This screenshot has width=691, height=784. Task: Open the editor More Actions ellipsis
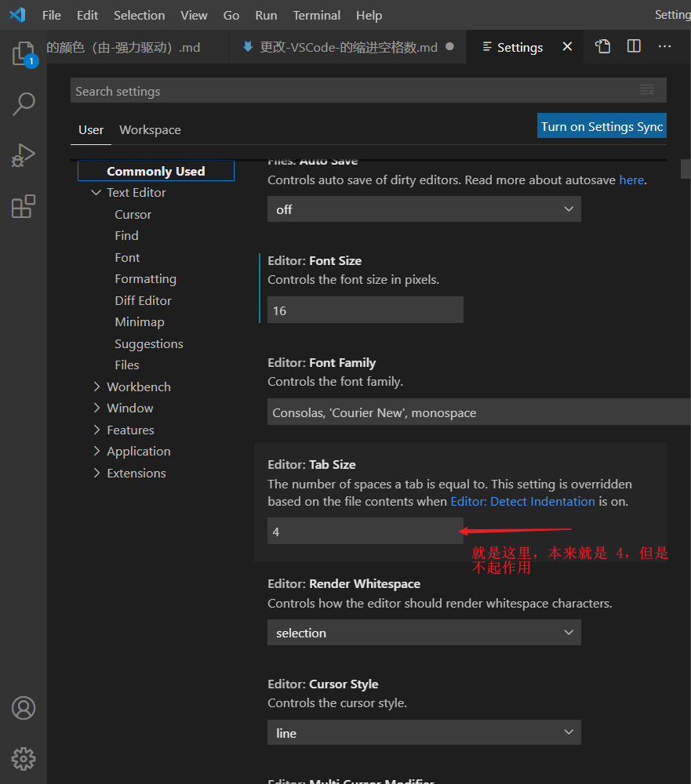[x=664, y=47]
